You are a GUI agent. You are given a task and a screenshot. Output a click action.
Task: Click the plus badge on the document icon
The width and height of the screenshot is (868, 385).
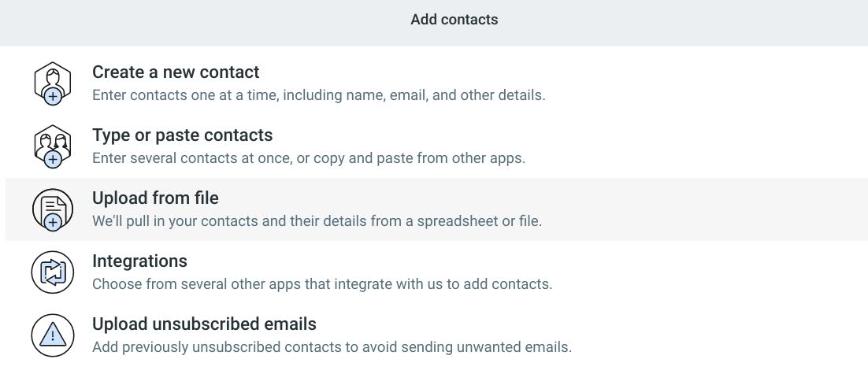(54, 223)
